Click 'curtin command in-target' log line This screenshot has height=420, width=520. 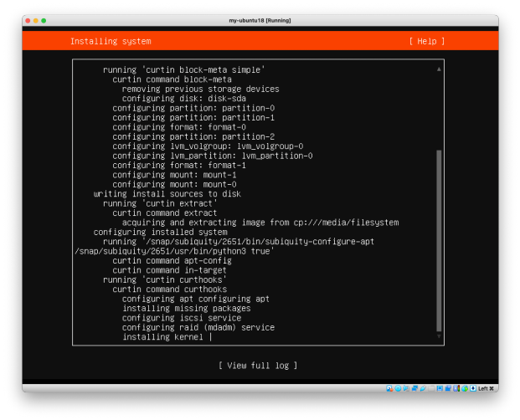tap(169, 270)
